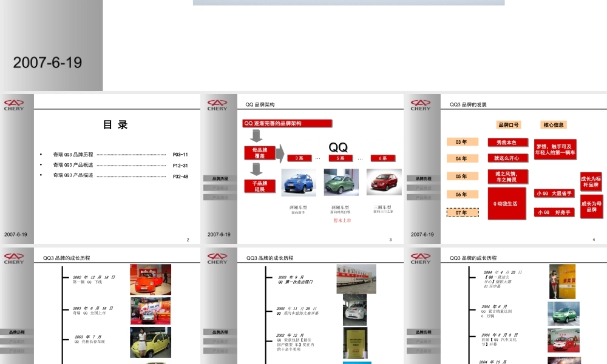Click the green car photo beside 2004年6月
The image size is (607, 364).
coord(564,313)
